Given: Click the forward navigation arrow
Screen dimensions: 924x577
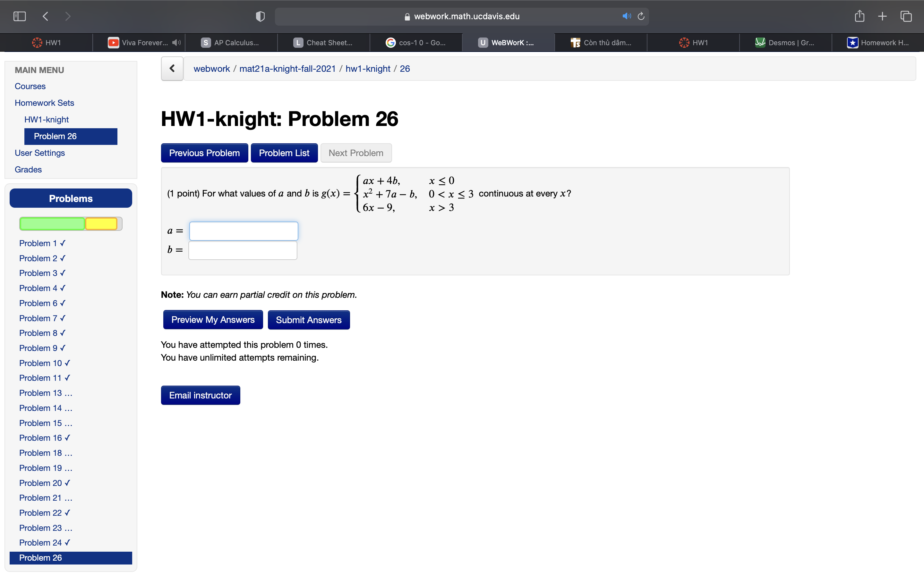Looking at the screenshot, I should (x=68, y=16).
